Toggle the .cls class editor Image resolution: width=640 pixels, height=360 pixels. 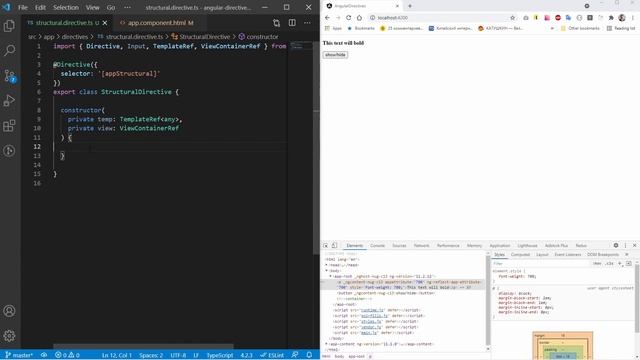click(x=609, y=264)
